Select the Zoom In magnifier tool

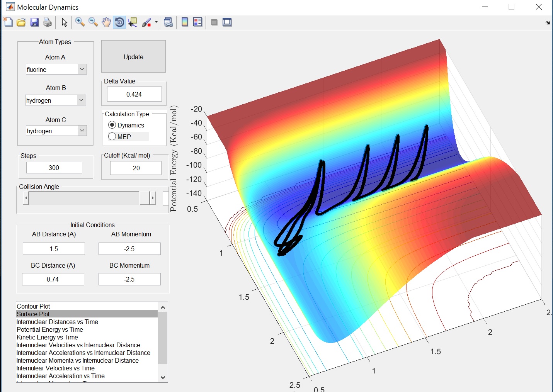click(80, 22)
